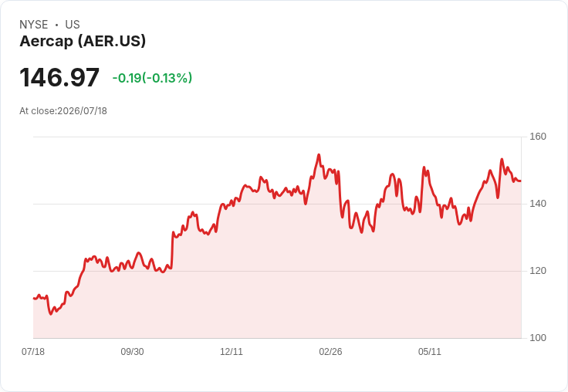
Task: Click the 140 y-axis label
Action: [538, 204]
